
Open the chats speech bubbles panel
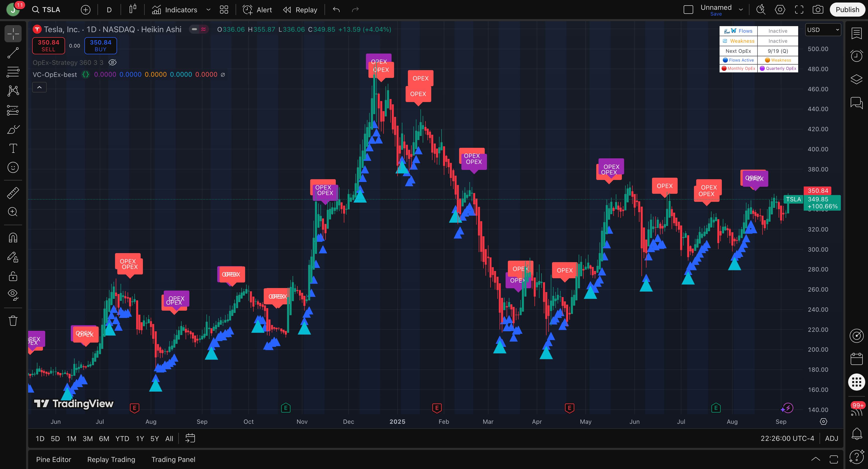coord(856,103)
